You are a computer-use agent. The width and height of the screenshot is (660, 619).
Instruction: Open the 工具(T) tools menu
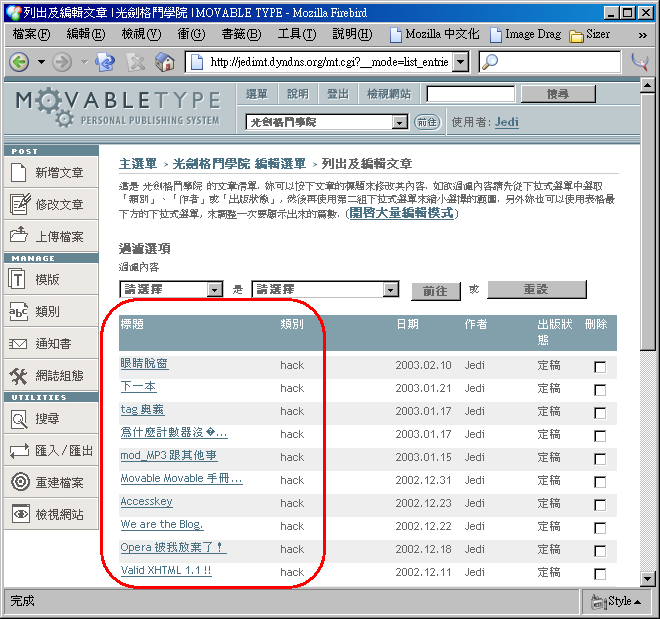coord(297,34)
